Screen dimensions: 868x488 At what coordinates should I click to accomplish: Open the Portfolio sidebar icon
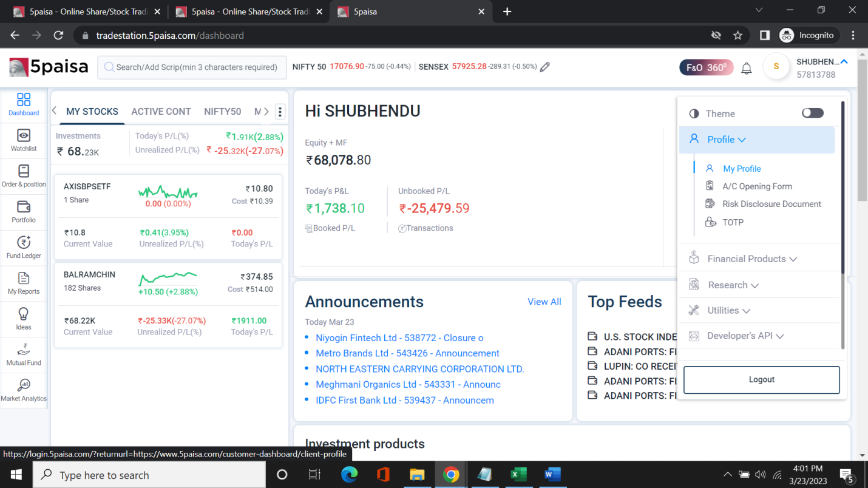pos(24,212)
